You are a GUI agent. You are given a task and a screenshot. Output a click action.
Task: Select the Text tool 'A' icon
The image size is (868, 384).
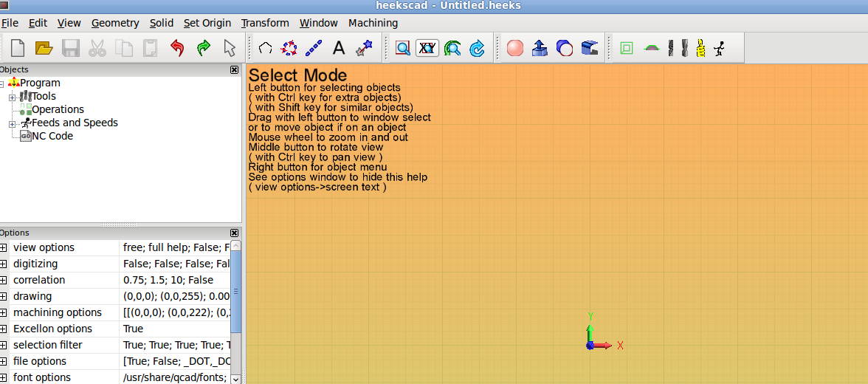click(339, 49)
